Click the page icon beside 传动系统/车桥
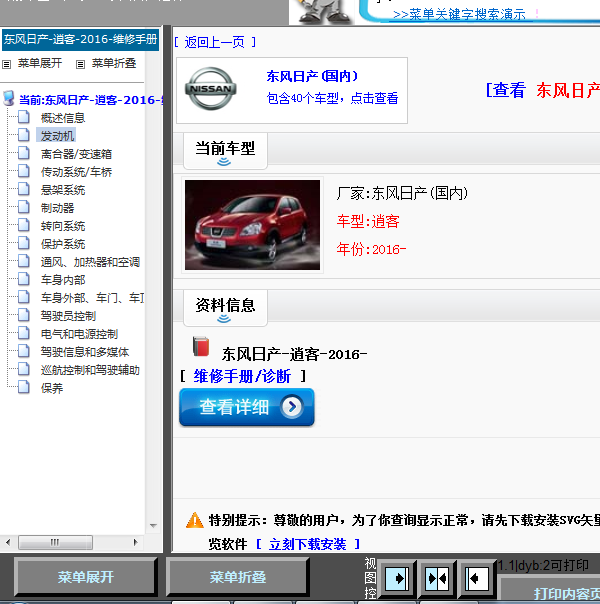The image size is (600, 604). coord(23,171)
